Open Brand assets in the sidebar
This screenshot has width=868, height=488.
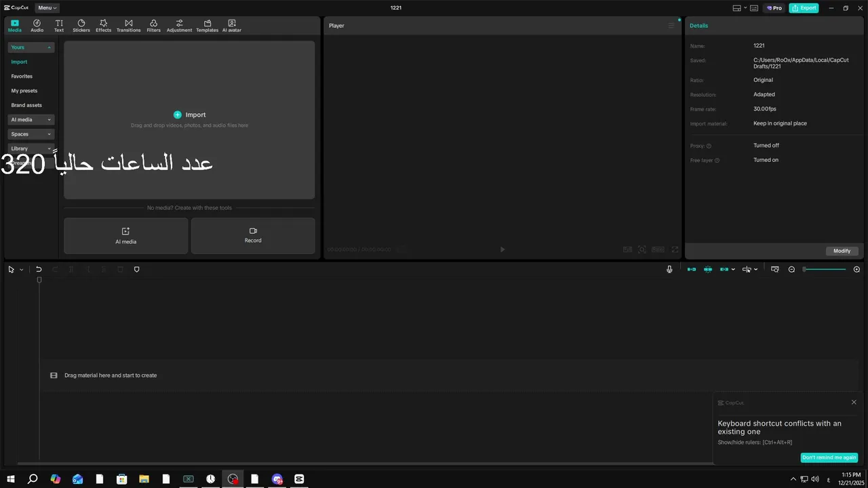[x=26, y=105]
